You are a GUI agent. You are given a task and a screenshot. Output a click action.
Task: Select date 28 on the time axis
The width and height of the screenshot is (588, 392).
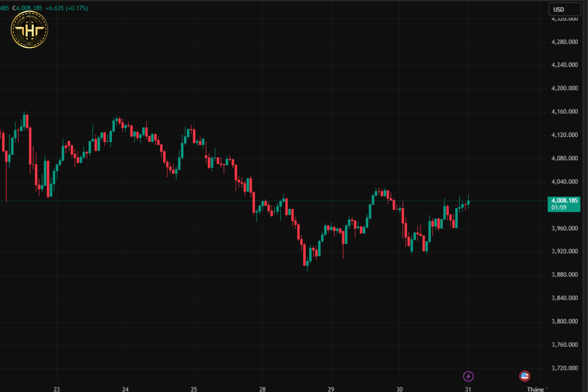click(262, 389)
